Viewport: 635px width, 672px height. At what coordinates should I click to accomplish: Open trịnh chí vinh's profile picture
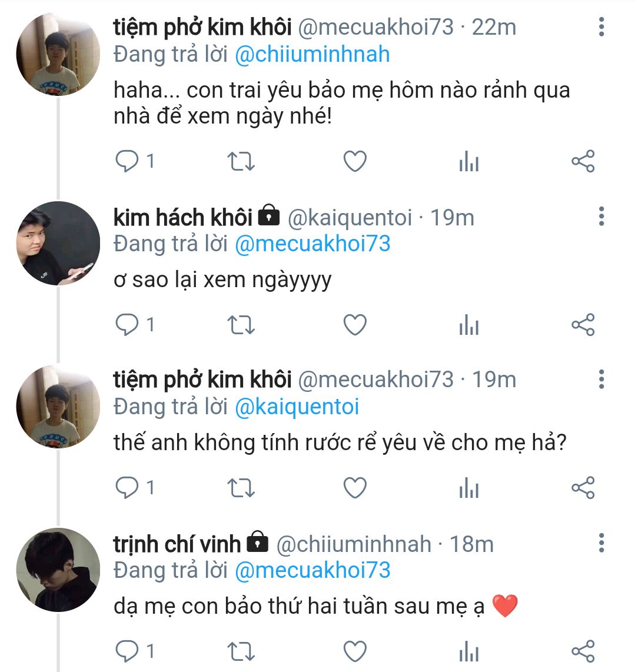coord(58,570)
